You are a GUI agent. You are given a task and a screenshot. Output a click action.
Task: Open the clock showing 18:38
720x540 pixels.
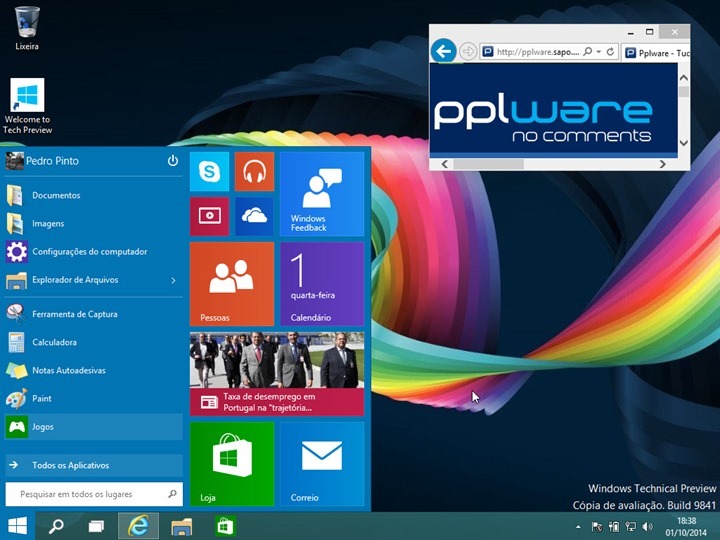[x=686, y=527]
